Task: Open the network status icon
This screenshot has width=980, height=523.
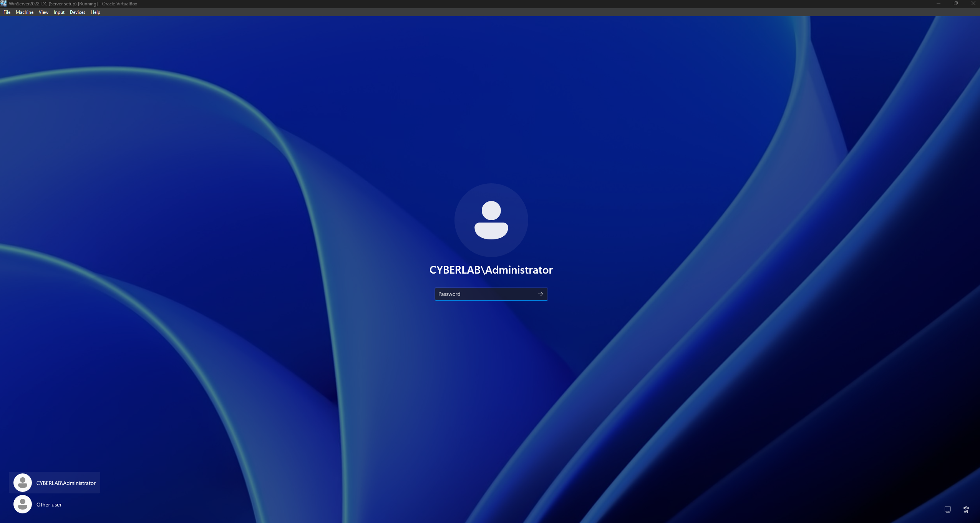Action: point(947,509)
